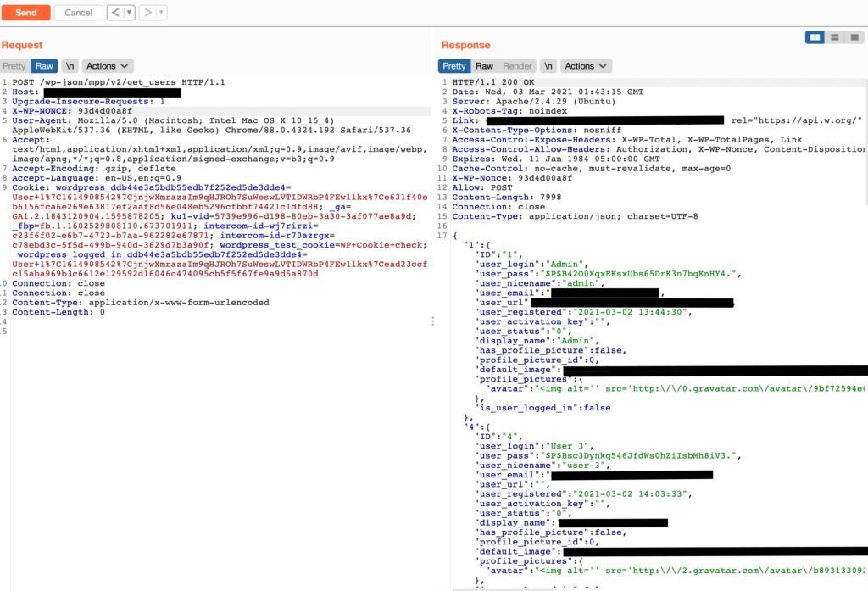Select top-bottom stacked layout icon

835,37
